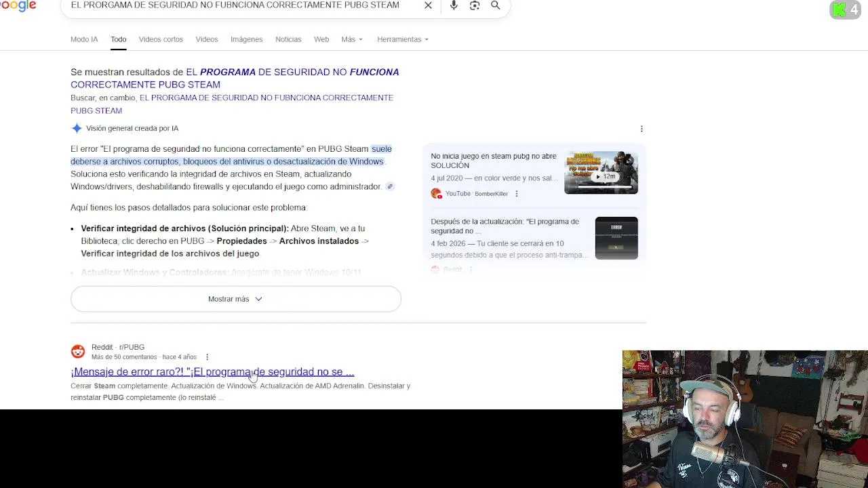
Task: Open the Web results tab
Action: pyautogui.click(x=321, y=39)
